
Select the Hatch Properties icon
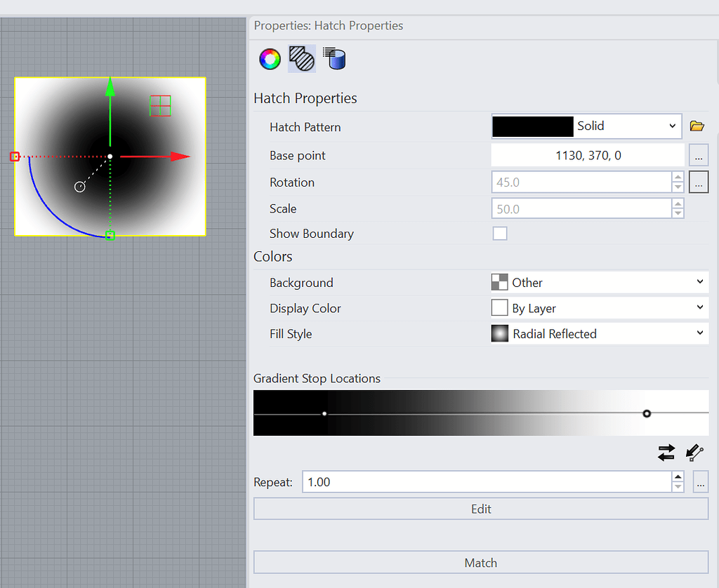tap(301, 59)
